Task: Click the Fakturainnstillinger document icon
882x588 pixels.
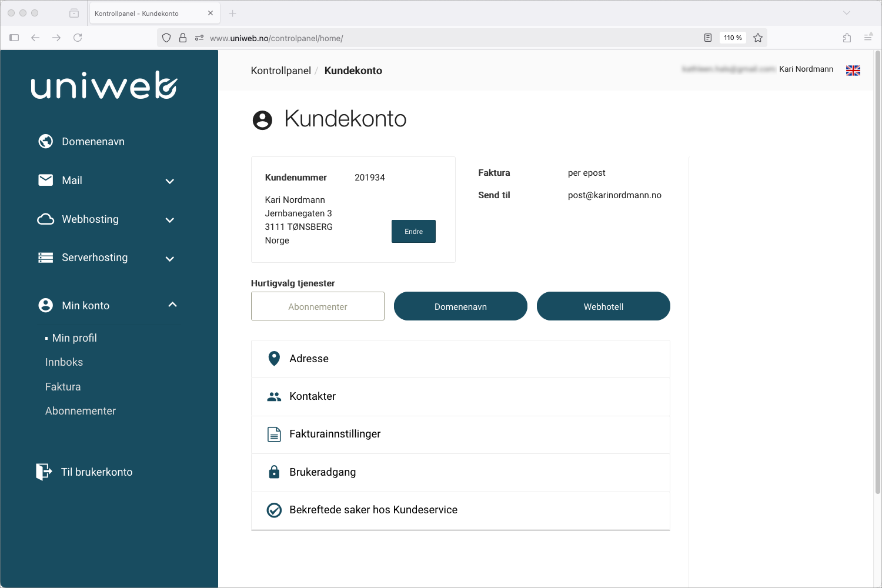Action: click(x=274, y=434)
